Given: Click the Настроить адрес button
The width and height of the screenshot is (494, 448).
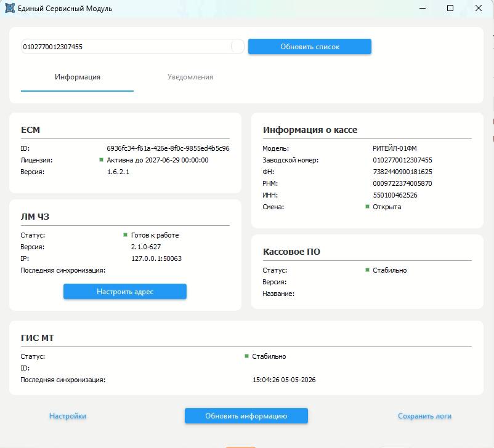Looking at the screenshot, I should point(125,292).
